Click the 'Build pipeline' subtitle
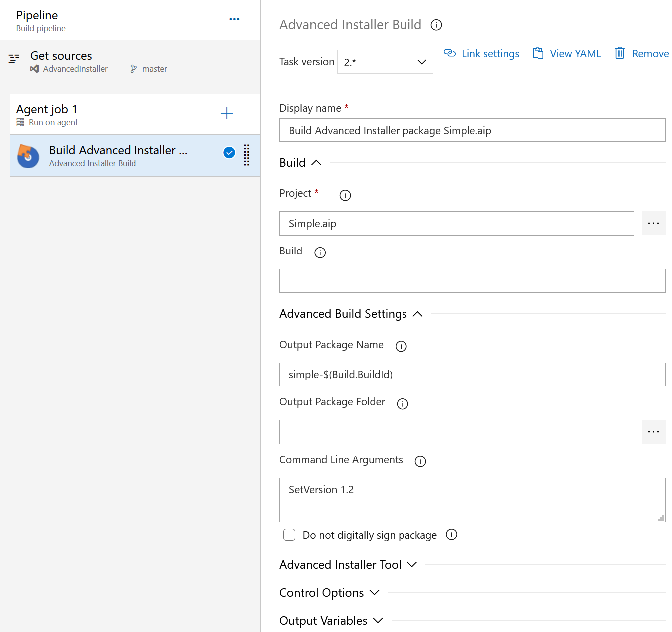672x632 pixels. pyautogui.click(x=41, y=28)
